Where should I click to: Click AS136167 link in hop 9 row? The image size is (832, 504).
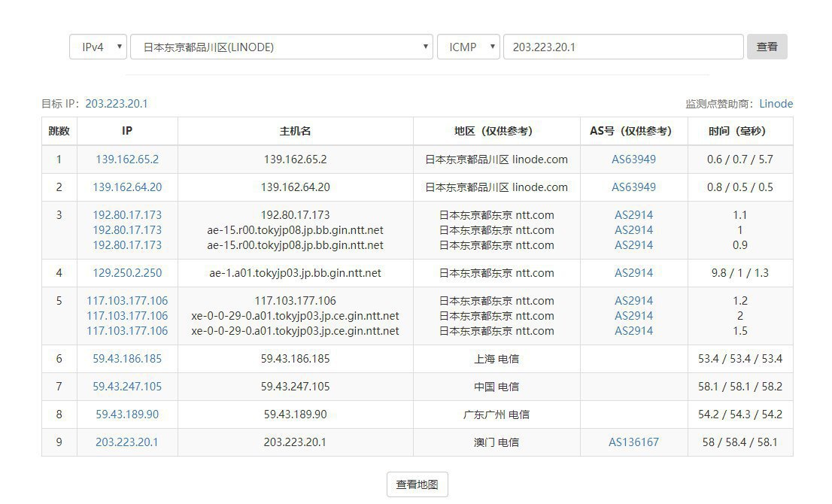click(633, 442)
